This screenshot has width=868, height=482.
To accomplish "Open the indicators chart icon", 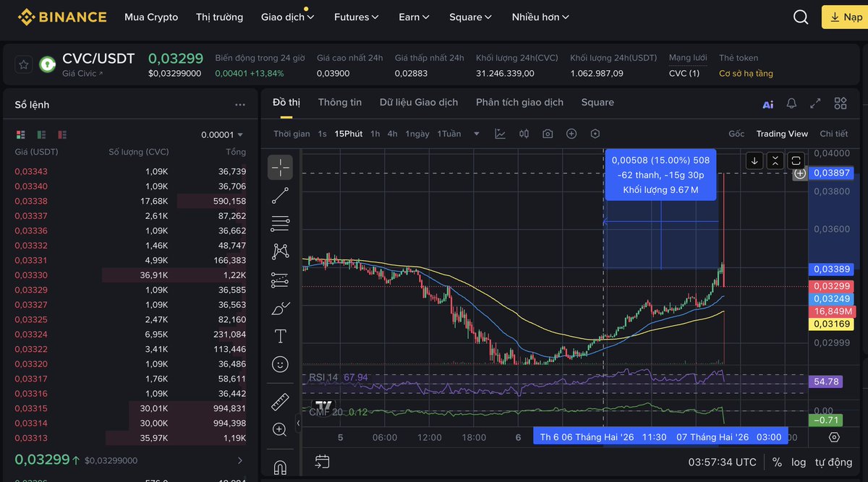I will pos(500,134).
